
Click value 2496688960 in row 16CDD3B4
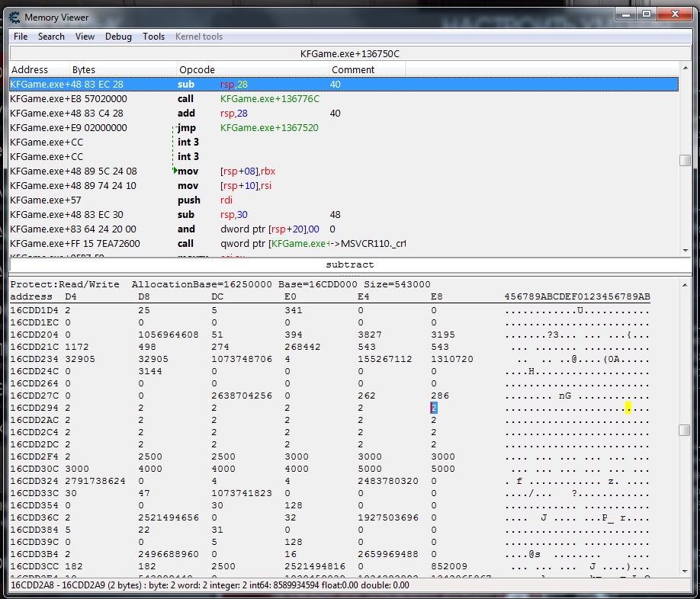[x=169, y=554]
